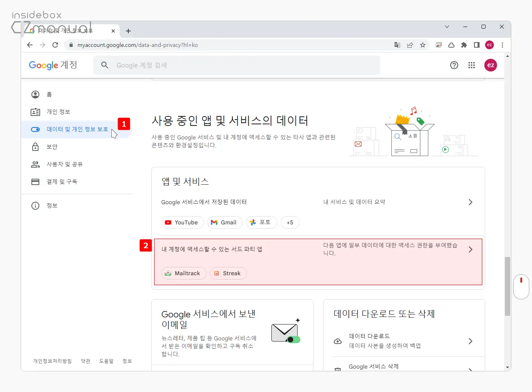Open the extensions puzzle icon
This screenshot has height=392, width=532.
coord(464,45)
